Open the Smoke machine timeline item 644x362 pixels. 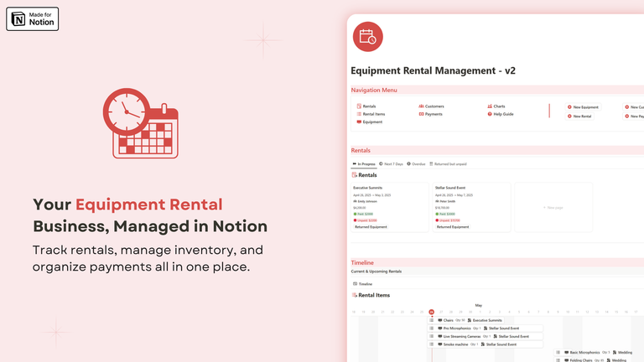(x=457, y=344)
